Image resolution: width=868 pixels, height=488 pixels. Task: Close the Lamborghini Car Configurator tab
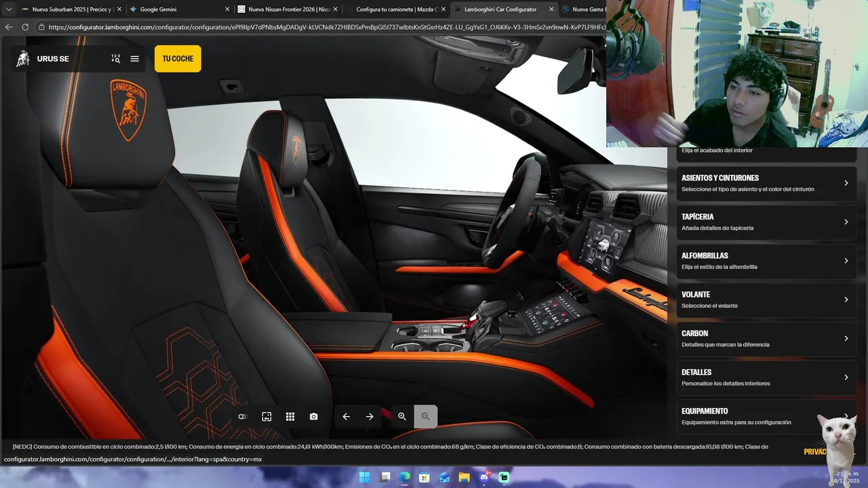coord(551,9)
